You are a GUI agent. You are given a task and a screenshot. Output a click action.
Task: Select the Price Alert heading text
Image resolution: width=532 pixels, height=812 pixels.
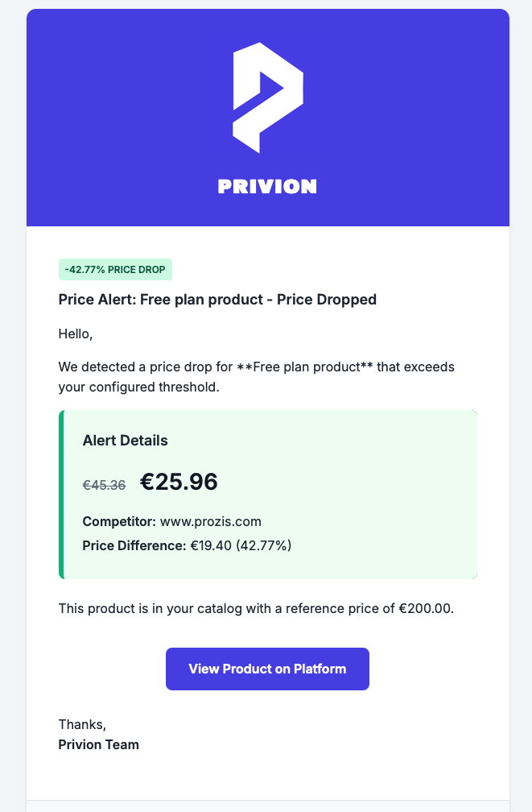coord(217,299)
